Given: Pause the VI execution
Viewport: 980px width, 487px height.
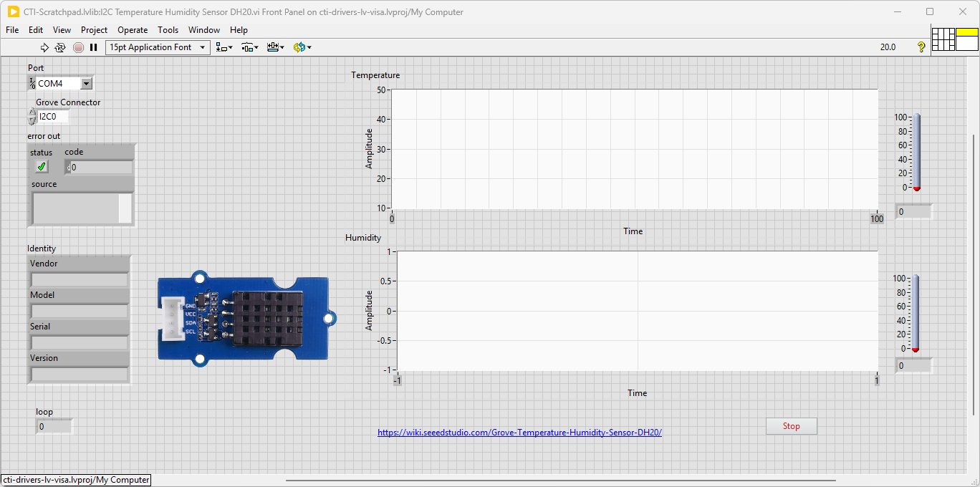Looking at the screenshot, I should [x=93, y=47].
